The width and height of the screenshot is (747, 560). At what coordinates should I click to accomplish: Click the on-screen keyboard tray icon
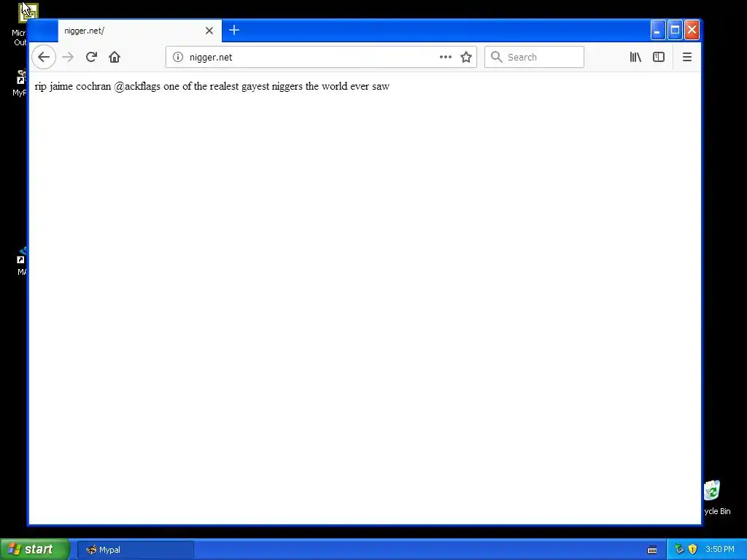(652, 550)
